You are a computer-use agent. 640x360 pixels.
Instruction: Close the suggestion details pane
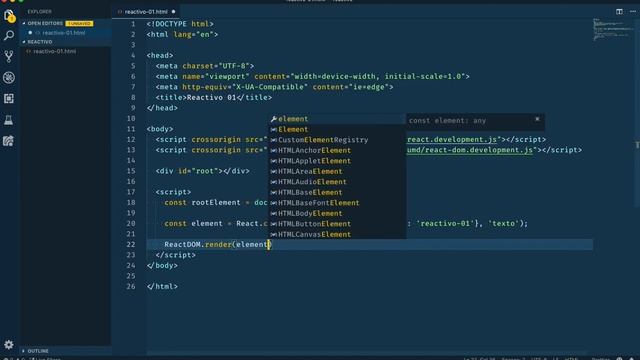(537, 119)
